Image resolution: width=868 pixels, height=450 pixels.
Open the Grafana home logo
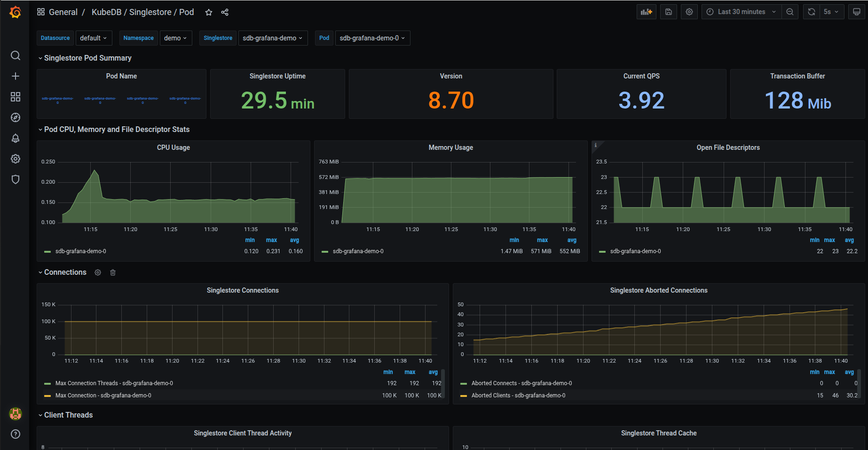15,12
